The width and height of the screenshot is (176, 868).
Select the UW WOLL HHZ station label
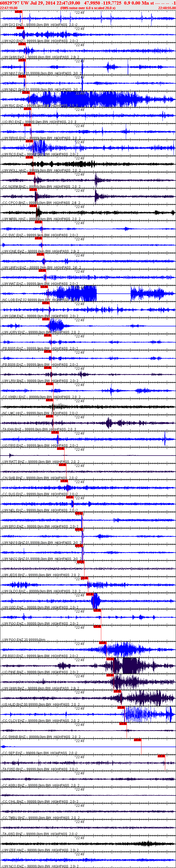[x=42, y=170]
